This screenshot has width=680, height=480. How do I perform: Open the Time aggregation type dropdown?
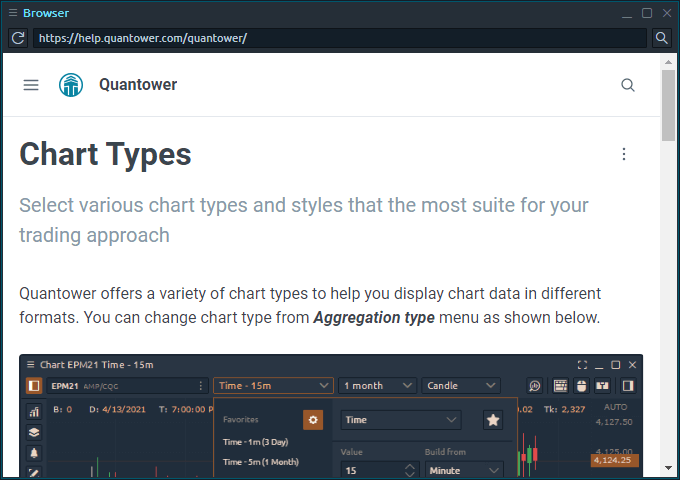(x=401, y=420)
